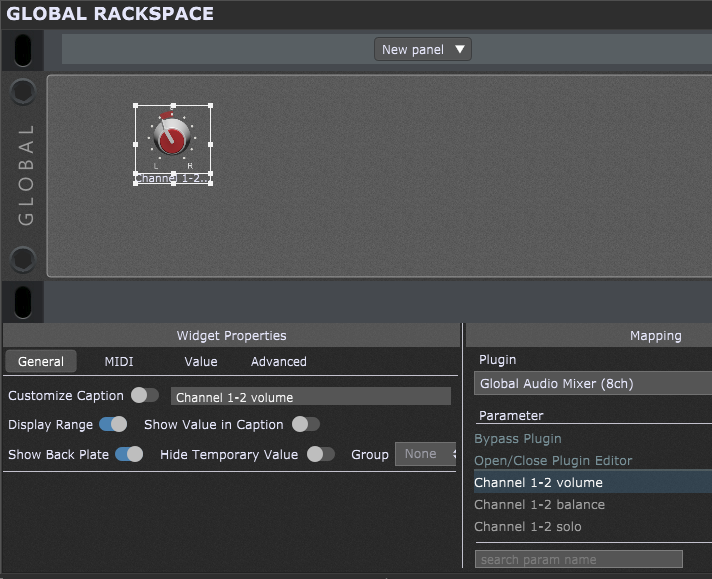Click the lower round rack handle knob
This screenshot has height=579, width=712.
point(23,260)
